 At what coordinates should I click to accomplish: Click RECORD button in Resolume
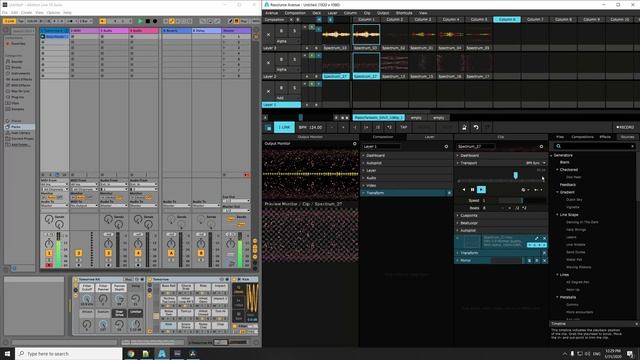(x=625, y=127)
